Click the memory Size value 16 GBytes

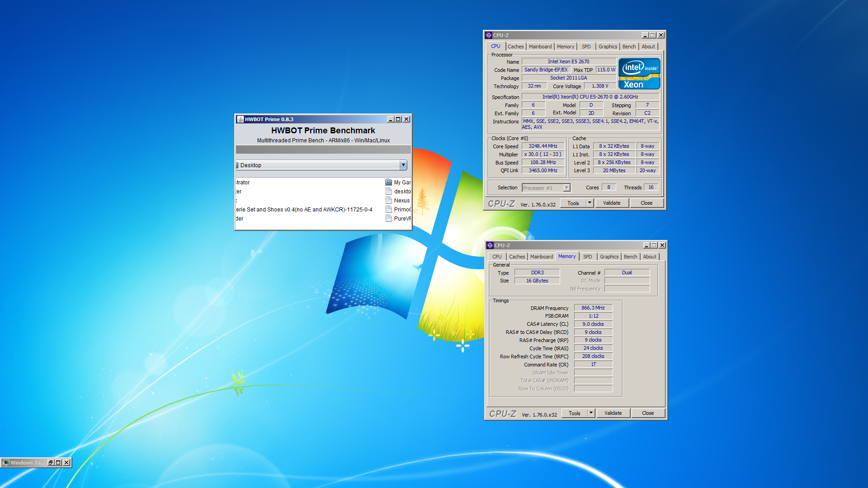point(537,281)
